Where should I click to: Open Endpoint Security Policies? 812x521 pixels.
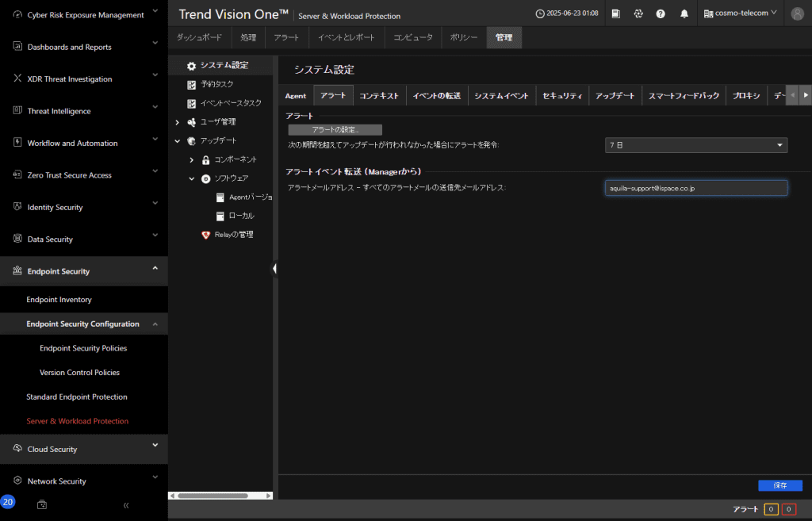tap(83, 348)
